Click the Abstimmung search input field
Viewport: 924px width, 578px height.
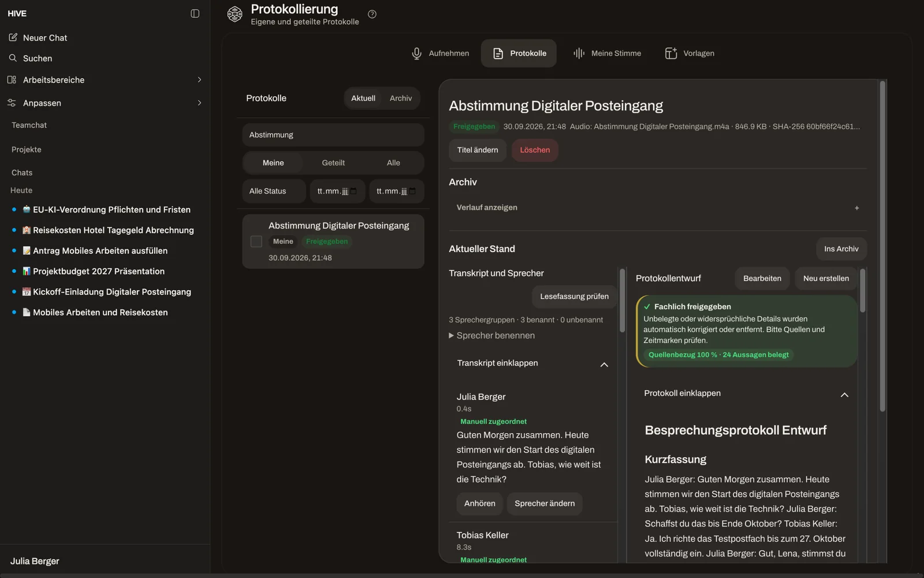click(333, 135)
